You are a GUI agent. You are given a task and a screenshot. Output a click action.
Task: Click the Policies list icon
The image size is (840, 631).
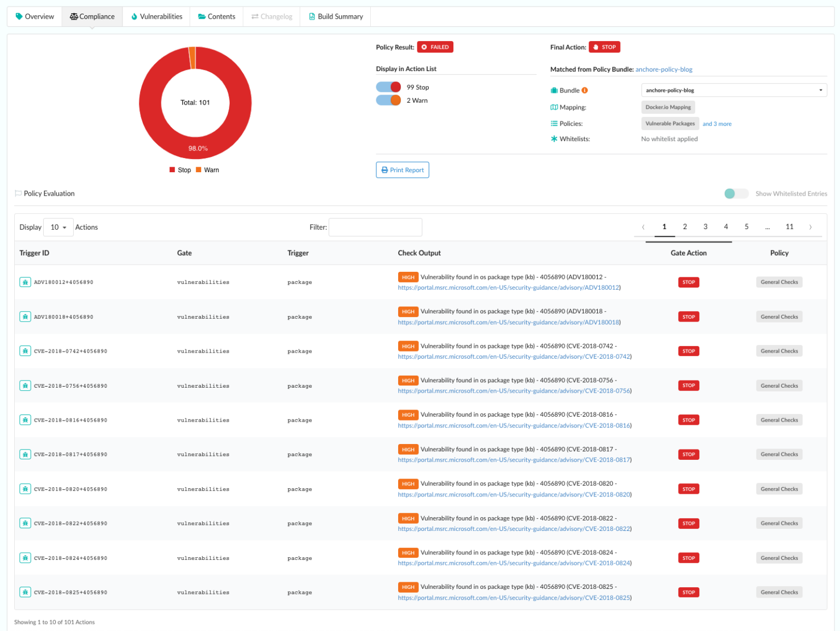[554, 124]
